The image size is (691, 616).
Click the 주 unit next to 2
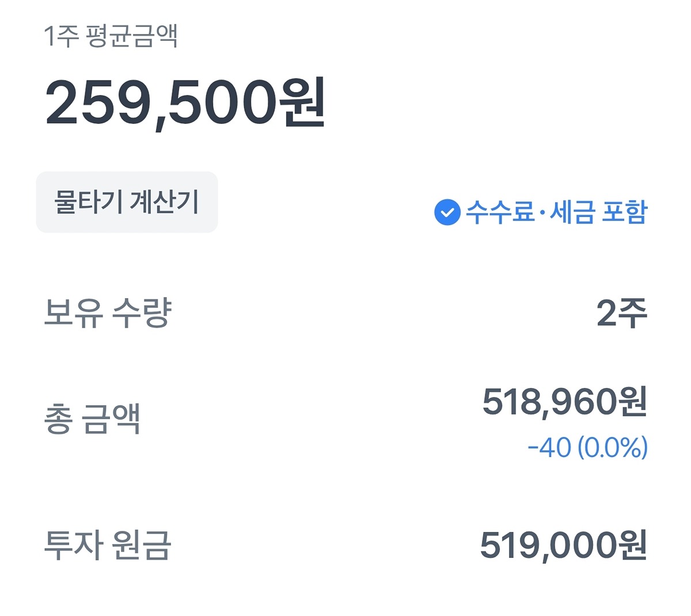(633, 313)
